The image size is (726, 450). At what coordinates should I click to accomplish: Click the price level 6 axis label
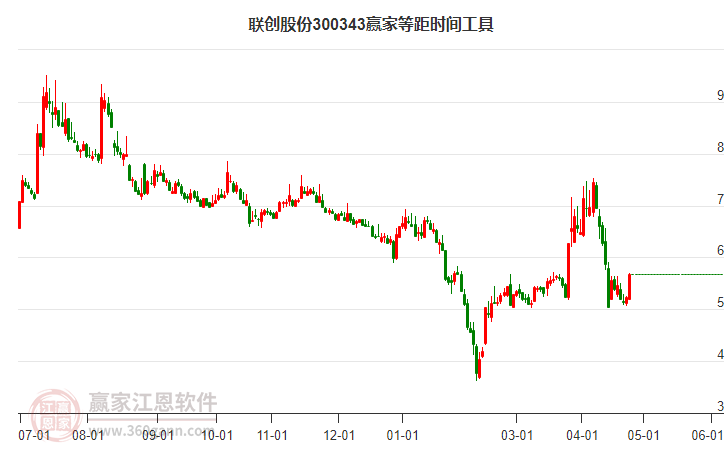pyautogui.click(x=720, y=250)
